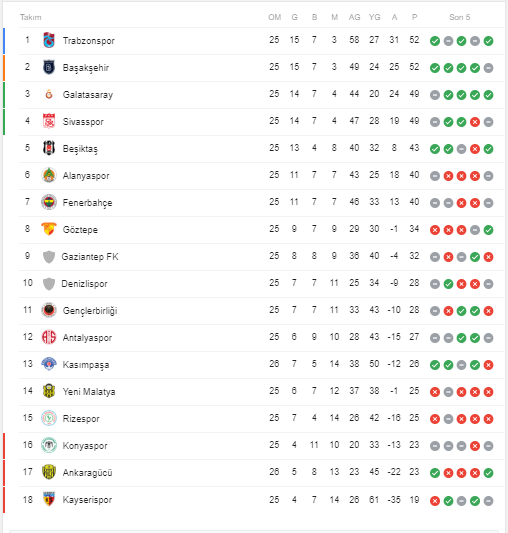Click the Trabzonspor club logo
This screenshot has height=533, width=508.
click(49, 40)
